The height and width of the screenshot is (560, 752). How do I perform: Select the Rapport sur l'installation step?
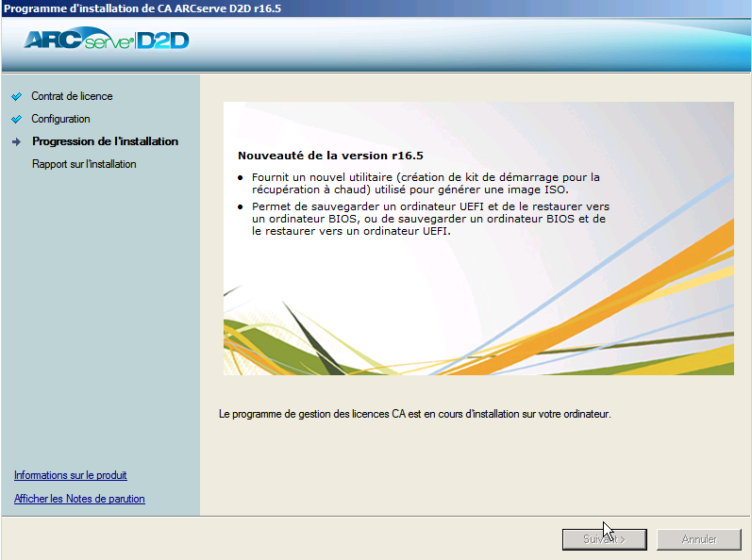pos(84,164)
